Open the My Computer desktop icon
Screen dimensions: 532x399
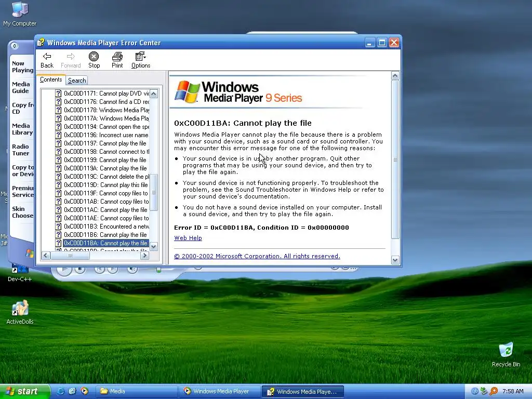[x=20, y=14]
